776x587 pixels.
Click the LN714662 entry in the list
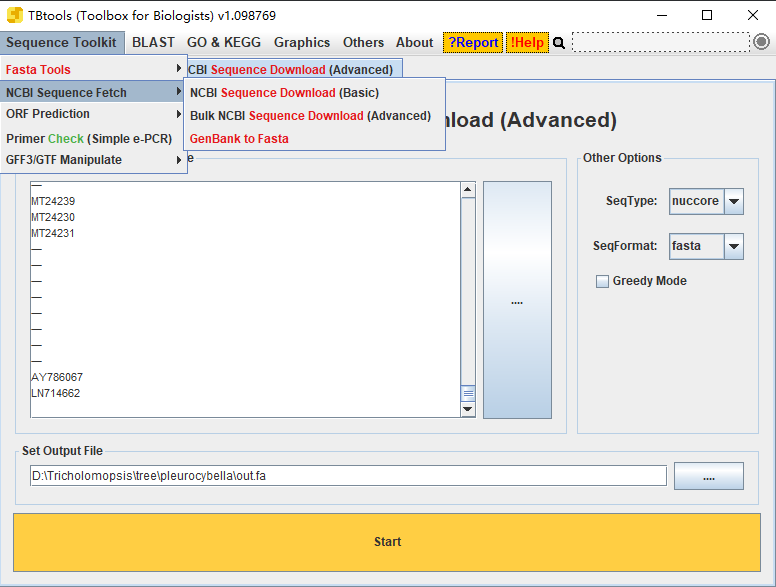pos(55,393)
